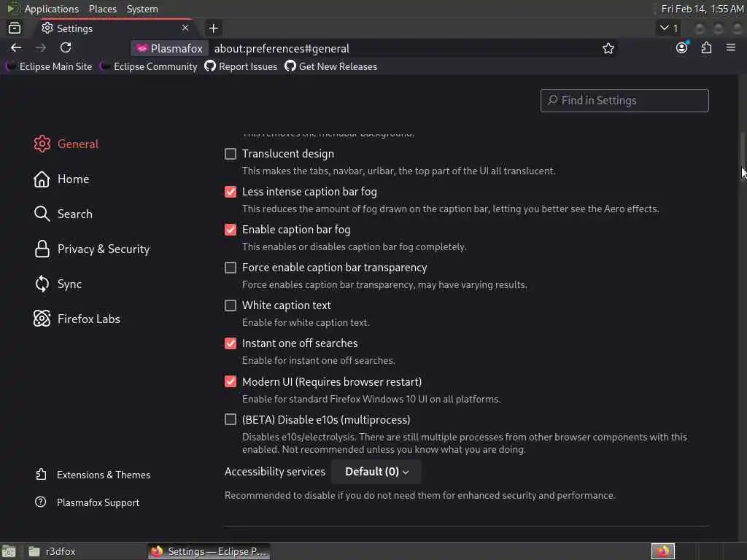747x560 pixels.
Task: Click the address bar about:preferences#general
Action: 282,49
